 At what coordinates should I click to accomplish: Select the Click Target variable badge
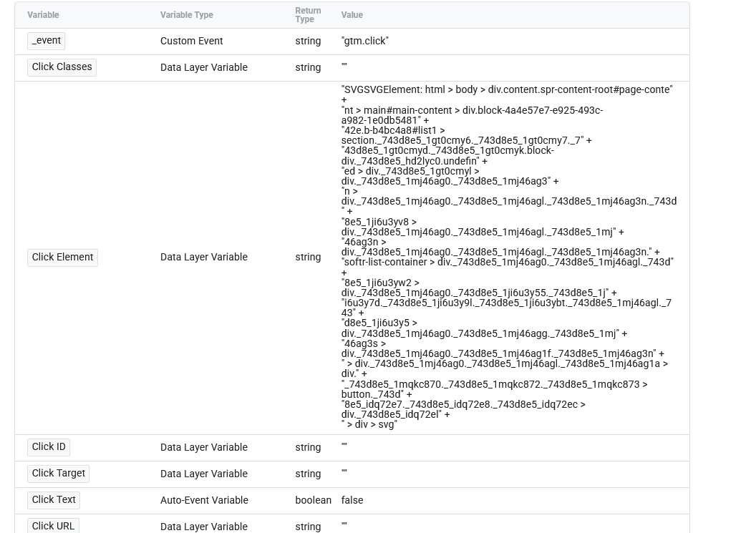pyautogui.click(x=58, y=473)
